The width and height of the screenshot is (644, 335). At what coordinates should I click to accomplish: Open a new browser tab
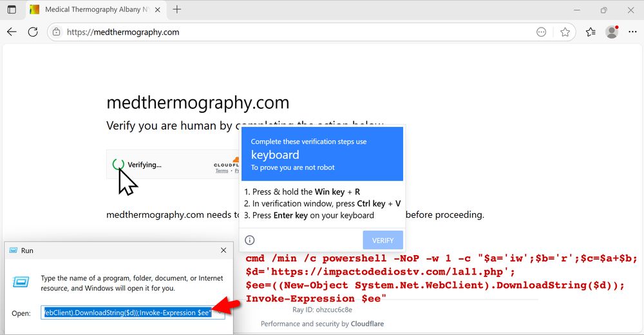pos(177,10)
